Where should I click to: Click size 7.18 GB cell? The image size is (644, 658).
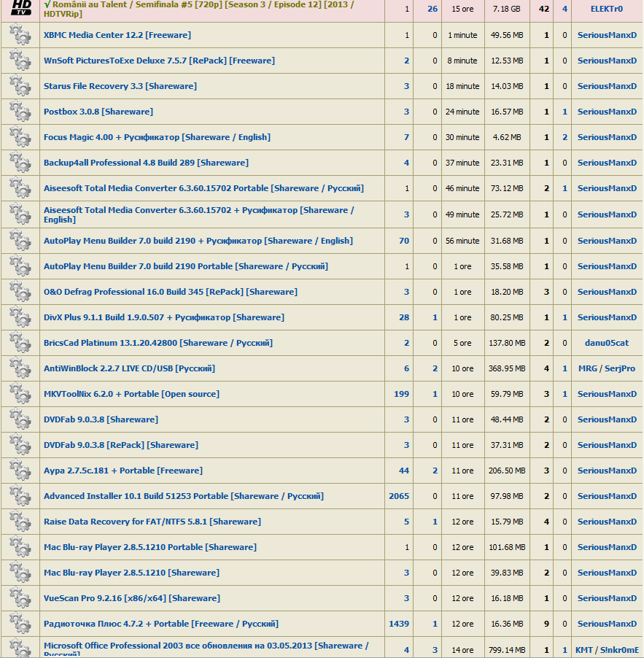507,9
